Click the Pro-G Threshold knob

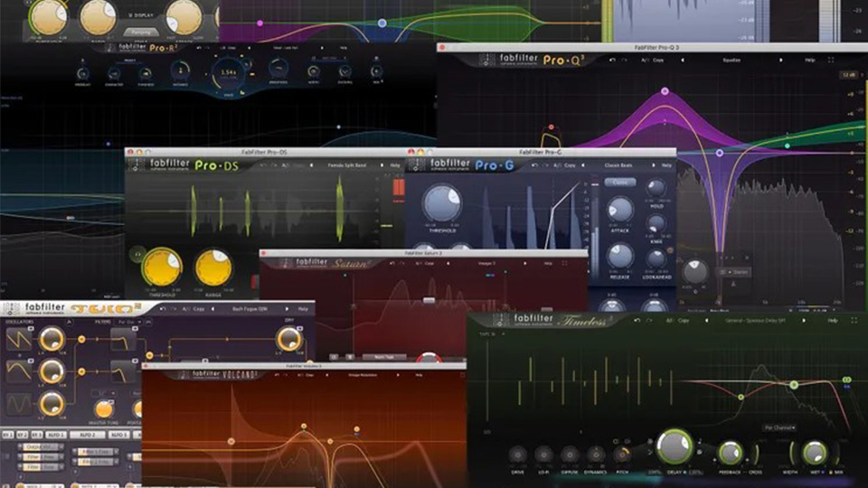click(x=441, y=204)
